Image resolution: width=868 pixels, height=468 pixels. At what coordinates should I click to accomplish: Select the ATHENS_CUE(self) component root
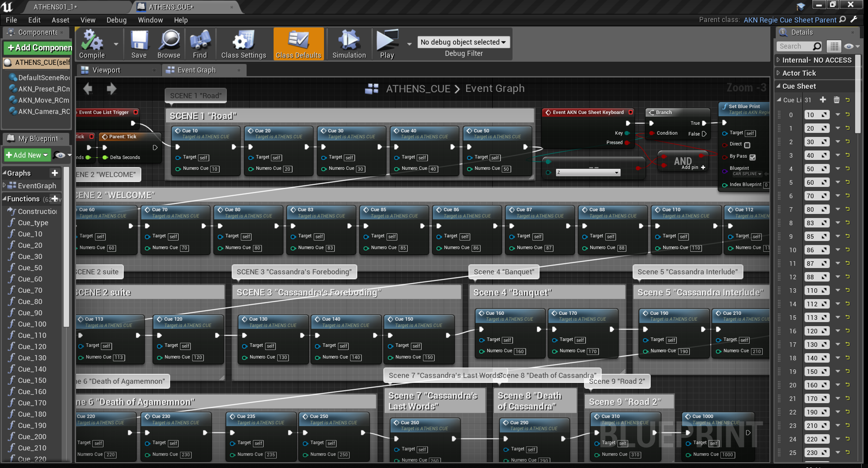point(37,63)
